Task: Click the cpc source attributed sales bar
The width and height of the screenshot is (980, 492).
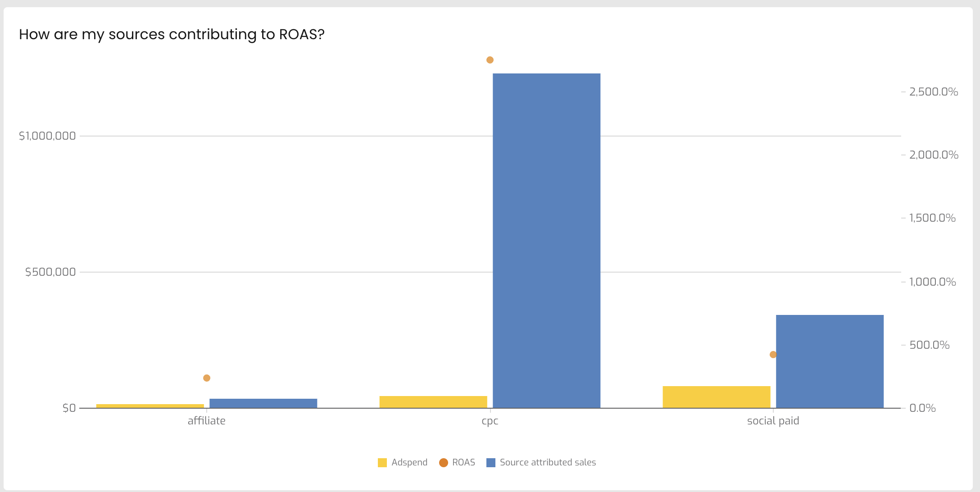Action: (546, 241)
